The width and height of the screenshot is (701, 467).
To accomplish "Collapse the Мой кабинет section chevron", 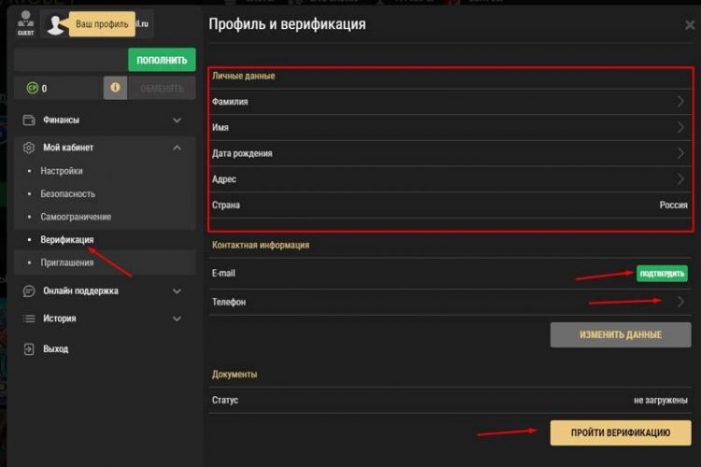I will tap(177, 147).
